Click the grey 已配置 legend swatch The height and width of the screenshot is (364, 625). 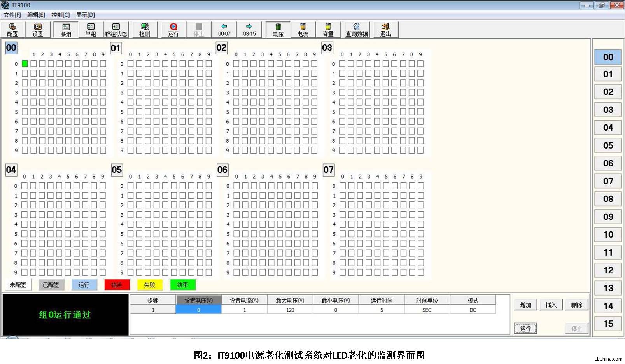tap(51, 285)
